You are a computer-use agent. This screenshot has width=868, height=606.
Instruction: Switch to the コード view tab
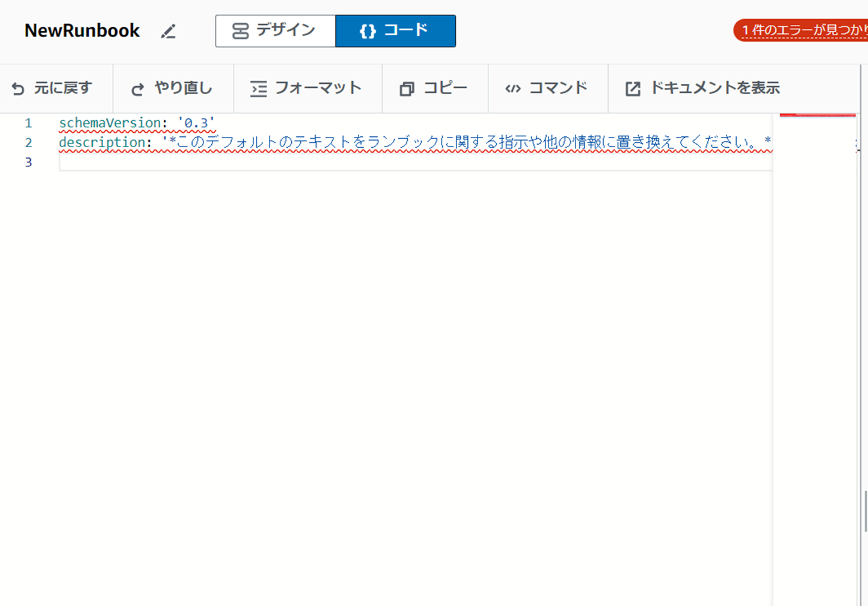click(x=396, y=31)
